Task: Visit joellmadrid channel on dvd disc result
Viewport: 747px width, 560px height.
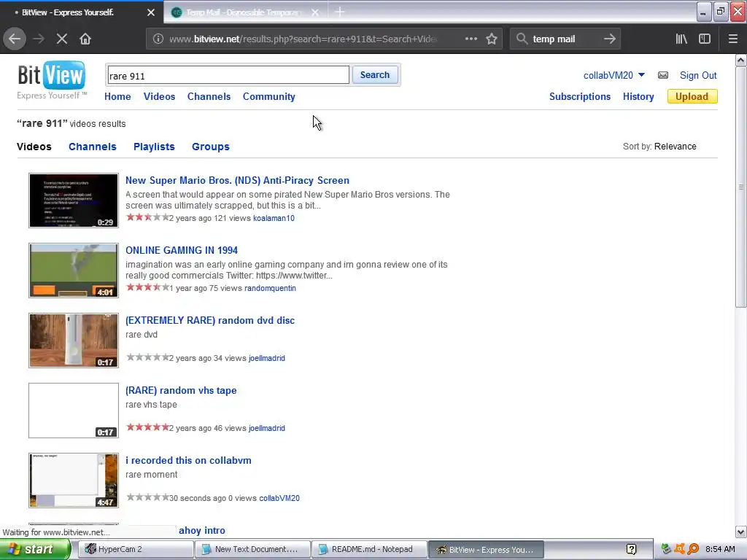Action: pos(267,358)
